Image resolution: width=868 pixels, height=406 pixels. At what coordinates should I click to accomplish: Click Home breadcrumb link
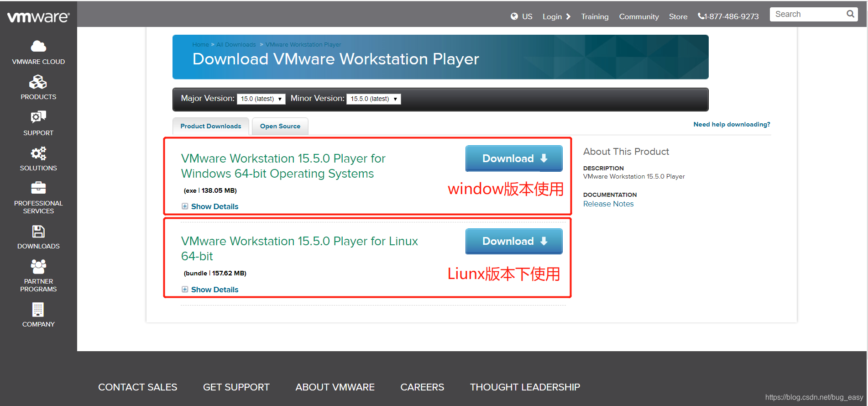tap(200, 44)
